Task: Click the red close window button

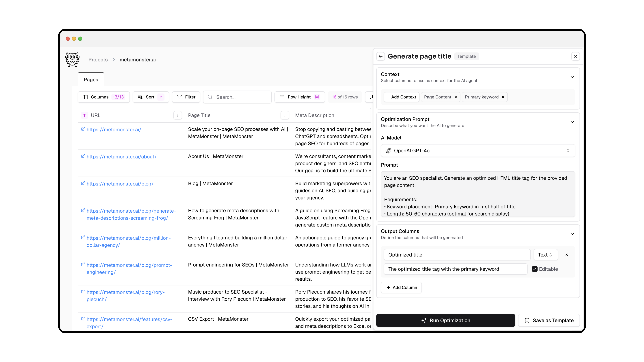Action: click(68, 39)
